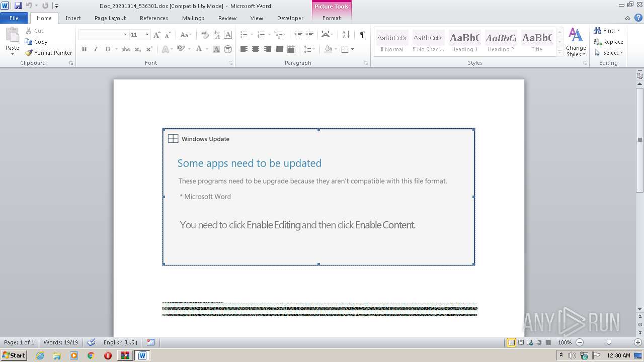Click the Increase Indent icon
This screenshot has width=644, height=362.
309,35
